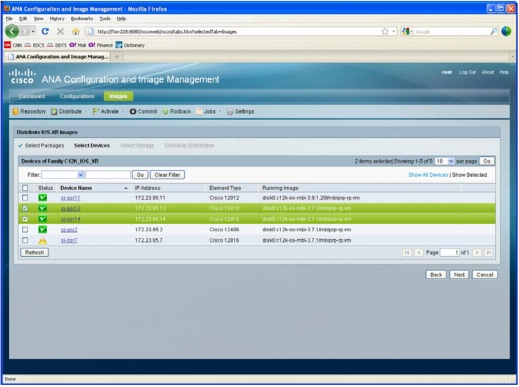Image resolution: width=519 pixels, height=387 pixels.
Task: Select the Images tab
Action: coord(118,96)
